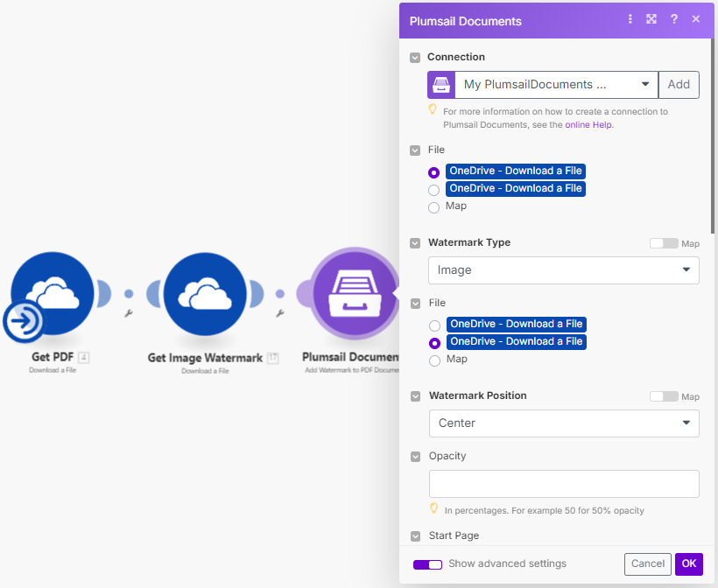Image resolution: width=718 pixels, height=588 pixels.
Task: Confirm settings with the OK button
Action: tap(689, 563)
